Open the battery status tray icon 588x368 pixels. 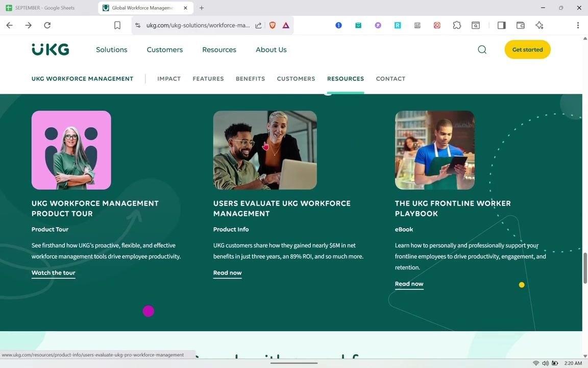click(x=555, y=363)
